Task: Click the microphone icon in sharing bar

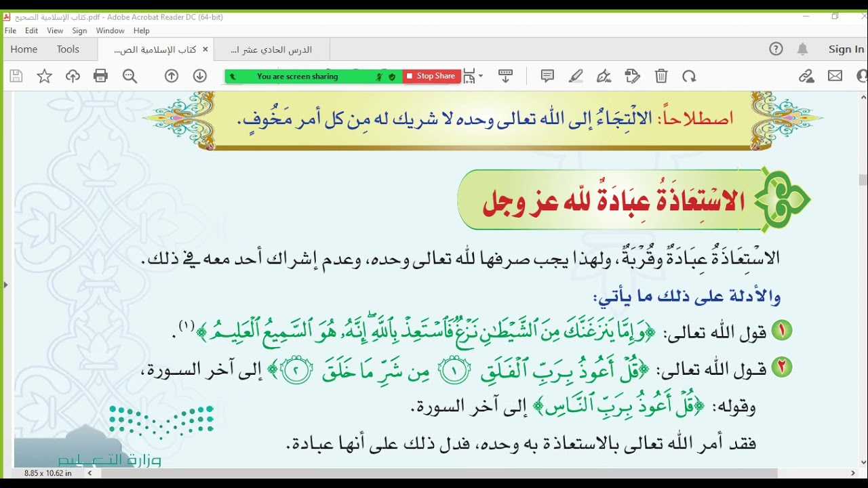Action: coord(380,77)
